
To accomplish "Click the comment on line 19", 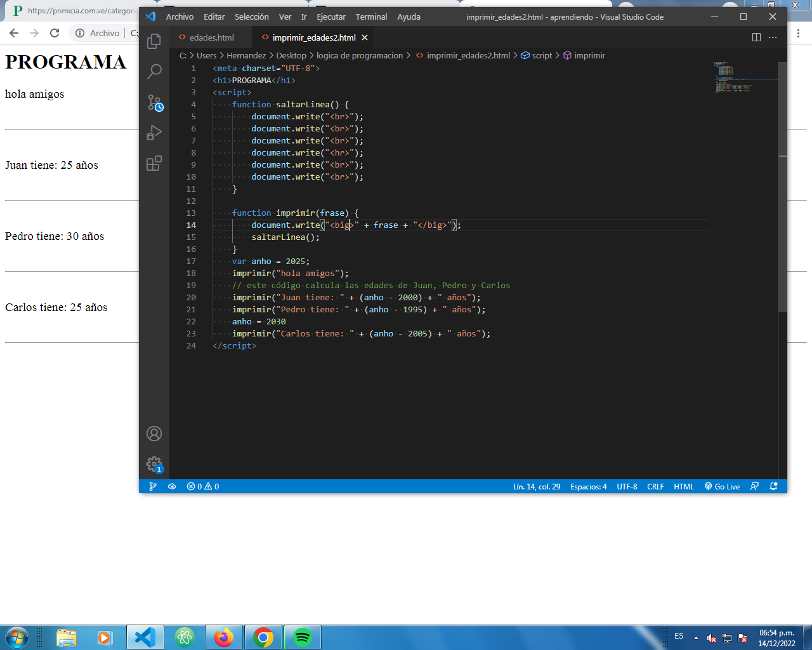I will pyautogui.click(x=371, y=285).
